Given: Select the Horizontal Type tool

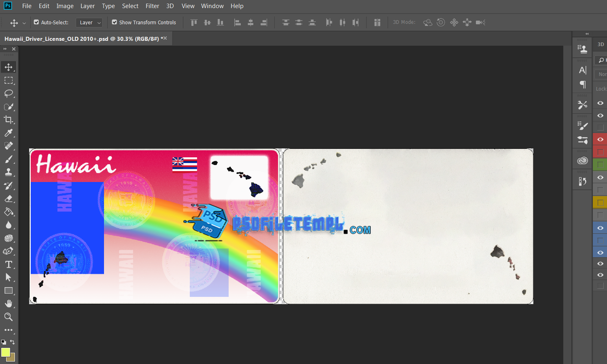Looking at the screenshot, I should pyautogui.click(x=9, y=264).
